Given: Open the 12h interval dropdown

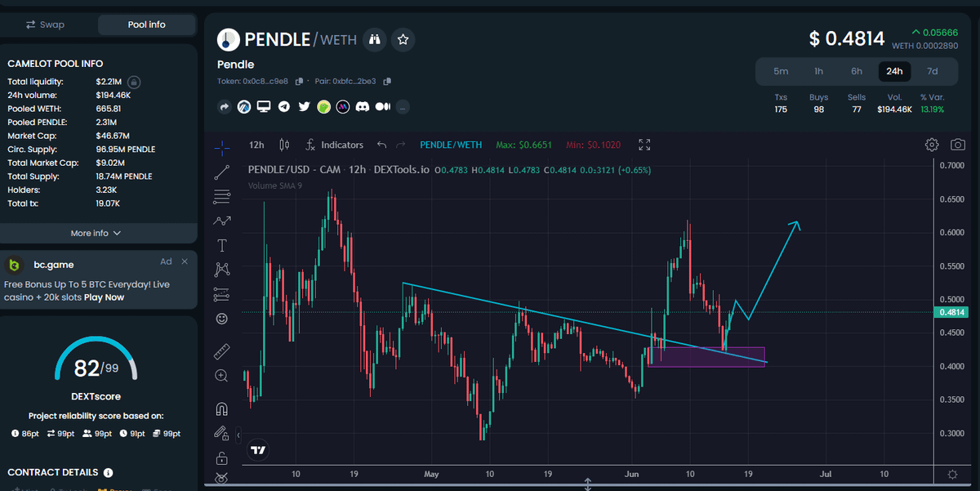Looking at the screenshot, I should pyautogui.click(x=256, y=145).
